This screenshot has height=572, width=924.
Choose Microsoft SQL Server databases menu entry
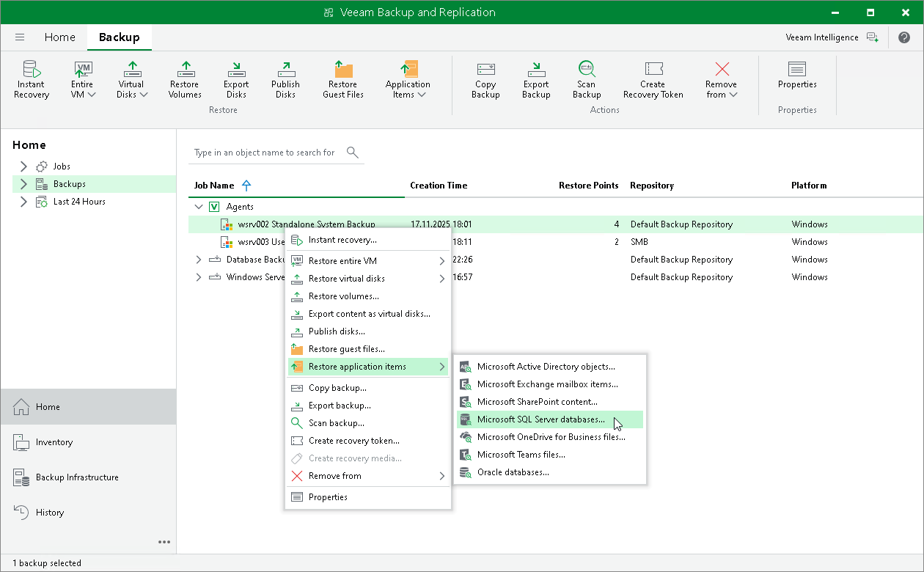(540, 419)
